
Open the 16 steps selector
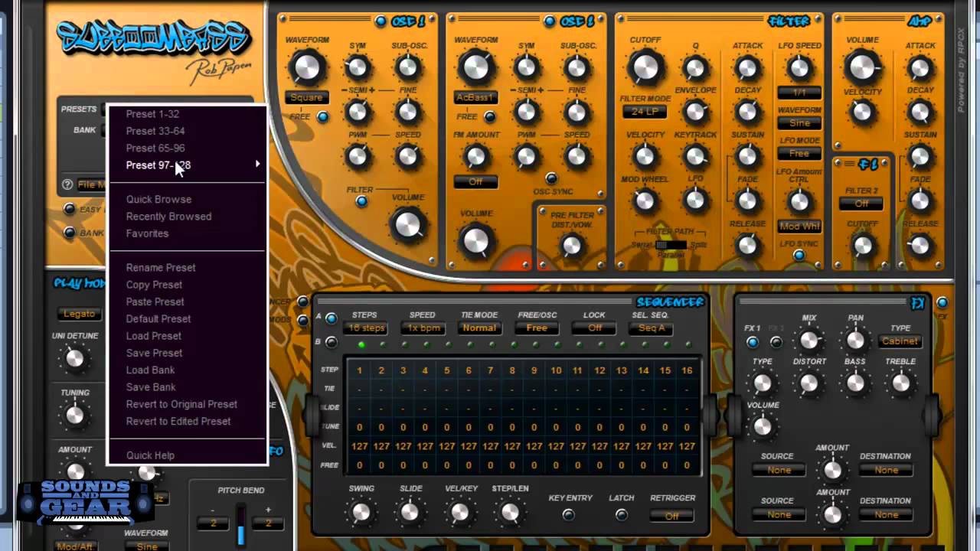pyautogui.click(x=366, y=328)
